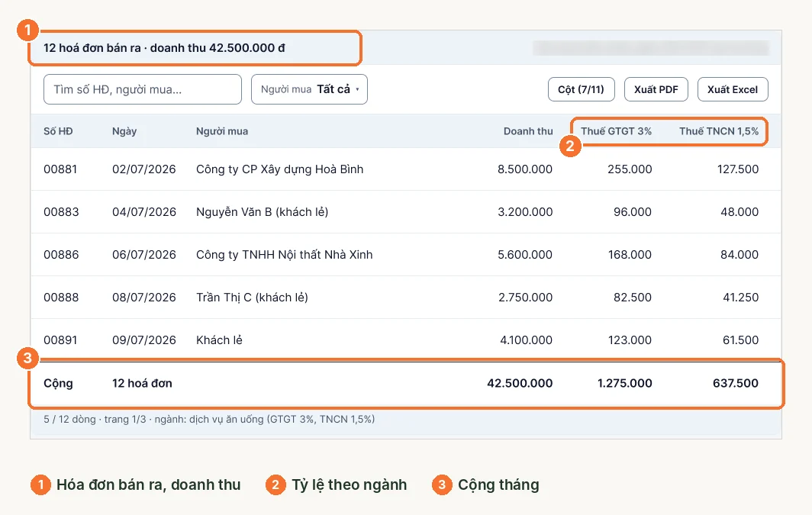Click GTGT tax value 123.000
812x515 pixels.
(x=630, y=340)
